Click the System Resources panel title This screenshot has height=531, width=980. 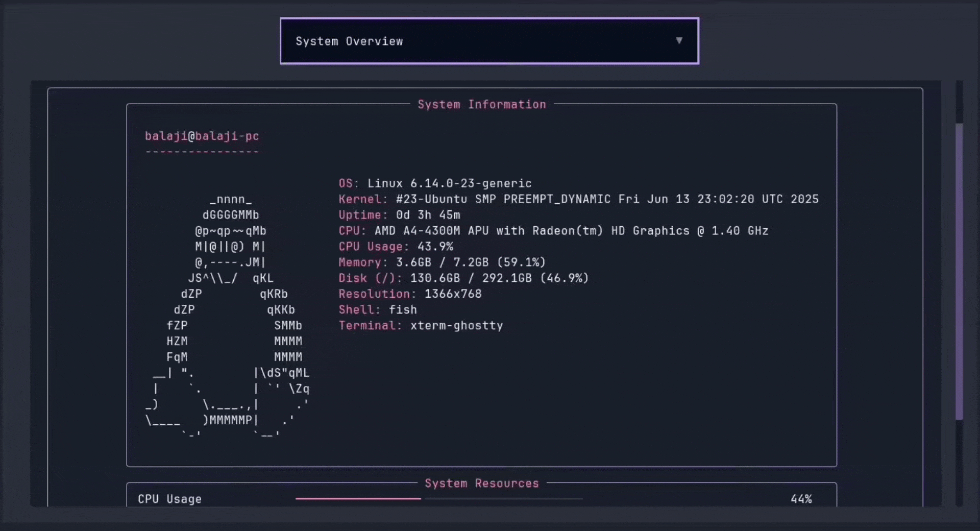pos(482,483)
